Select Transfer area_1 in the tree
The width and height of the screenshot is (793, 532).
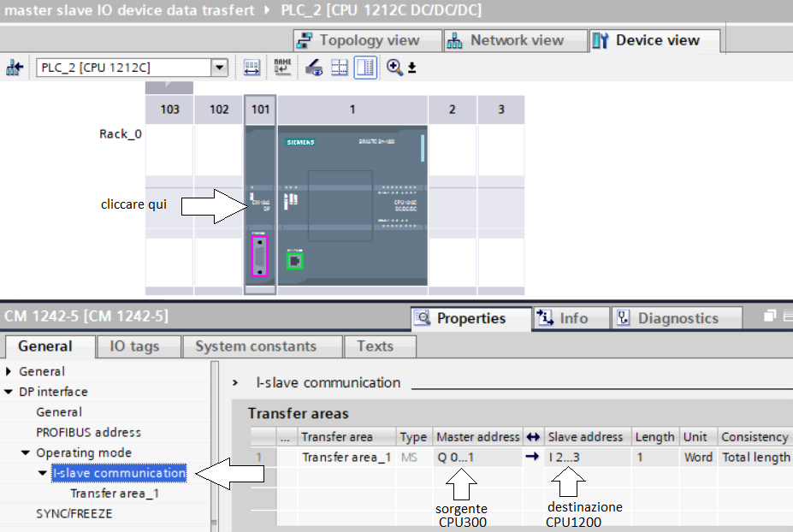115,493
